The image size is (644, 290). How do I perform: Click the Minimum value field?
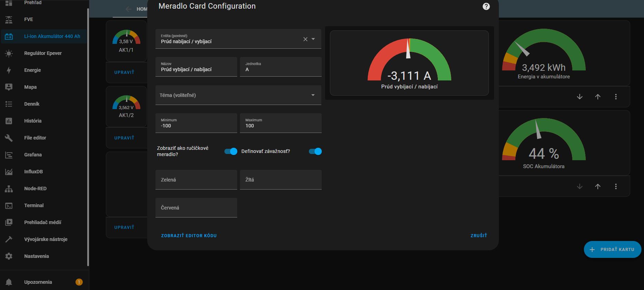pos(196,123)
